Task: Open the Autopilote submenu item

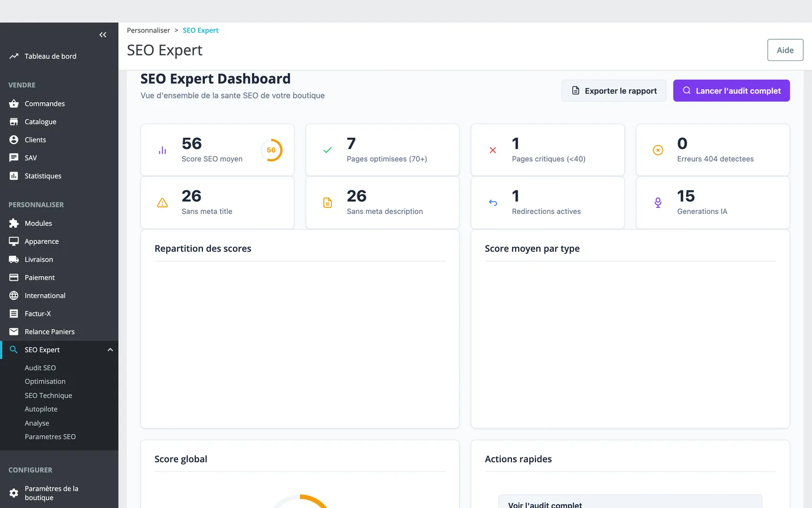Action: click(x=41, y=409)
